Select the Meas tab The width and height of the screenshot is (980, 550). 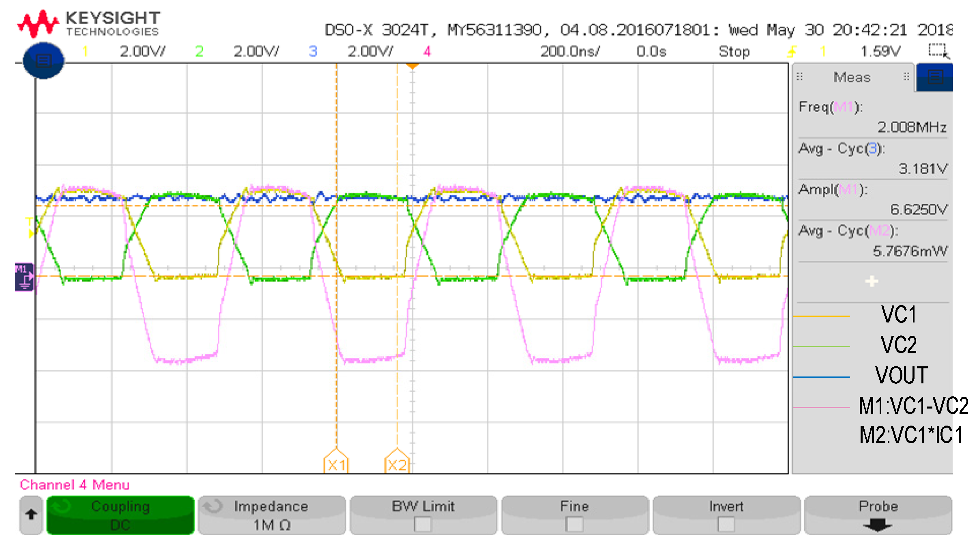(x=852, y=77)
